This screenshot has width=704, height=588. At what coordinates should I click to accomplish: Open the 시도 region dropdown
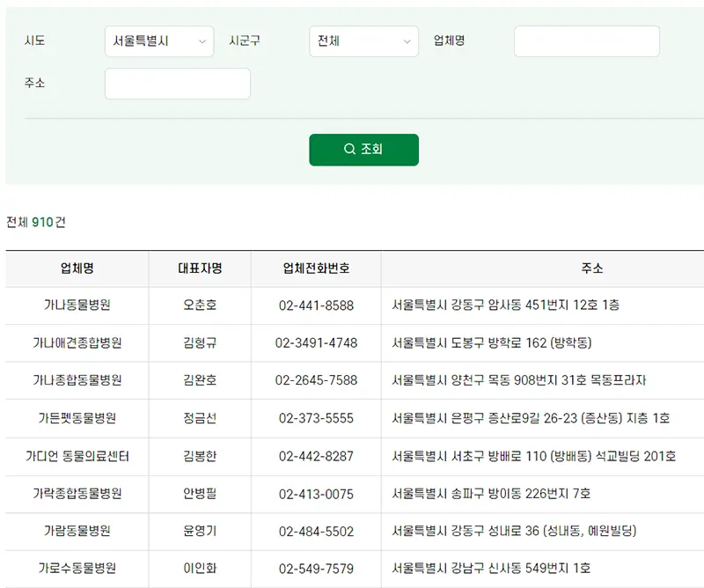tap(158, 41)
